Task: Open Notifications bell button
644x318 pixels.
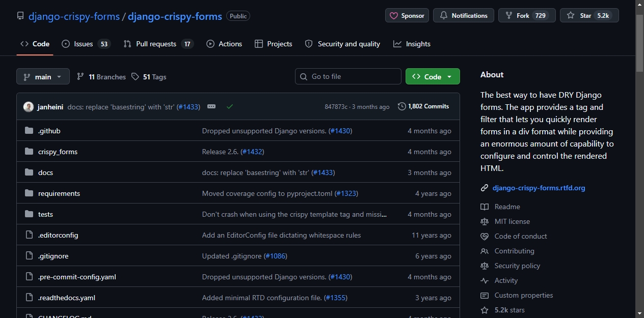Action: click(464, 16)
